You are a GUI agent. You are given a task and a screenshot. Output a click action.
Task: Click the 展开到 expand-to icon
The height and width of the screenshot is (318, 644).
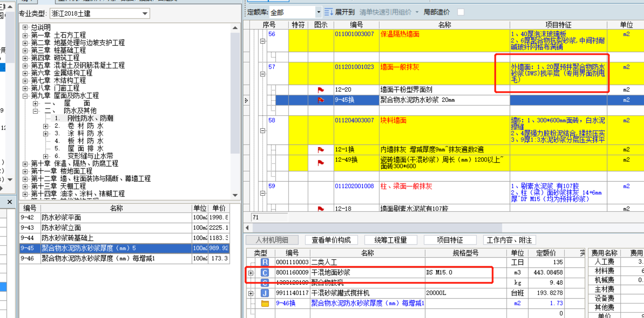(329, 12)
